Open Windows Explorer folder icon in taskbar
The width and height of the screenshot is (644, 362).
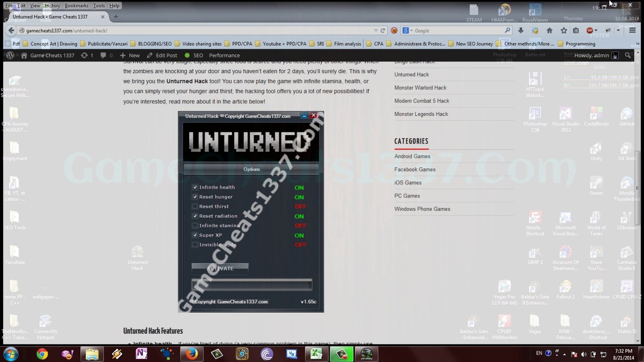pos(92,354)
